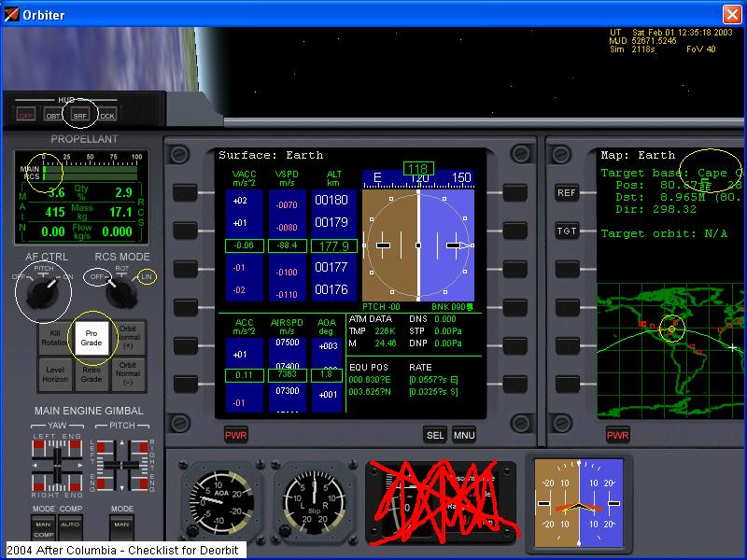Click 'Sim 2118s' simulation time text
Screen dimensions: 747x560
(632, 49)
